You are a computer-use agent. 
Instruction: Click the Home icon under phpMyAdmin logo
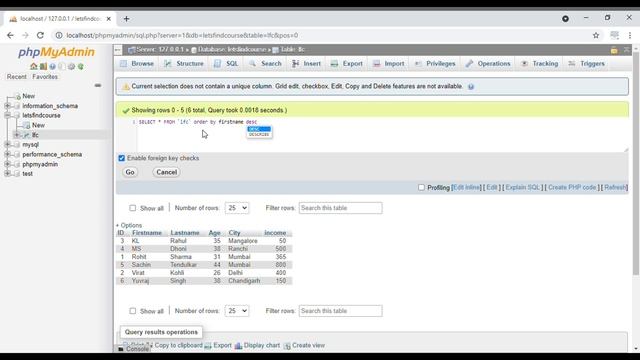[33, 66]
